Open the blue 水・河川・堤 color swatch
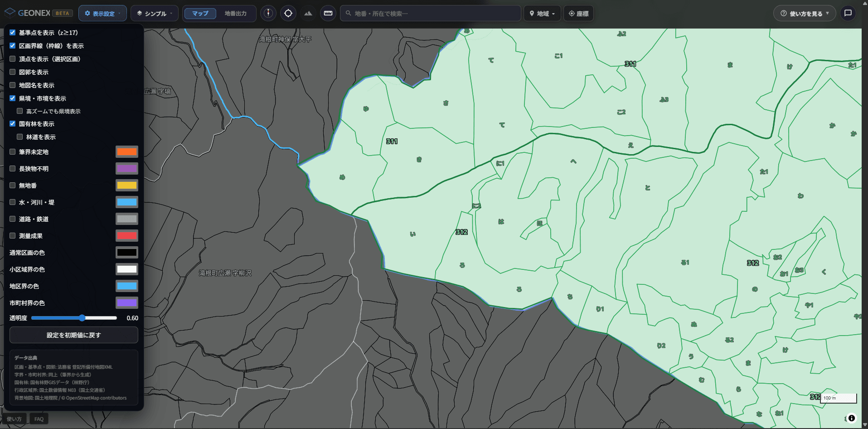Screen dimensions: 868x429 click(x=127, y=202)
